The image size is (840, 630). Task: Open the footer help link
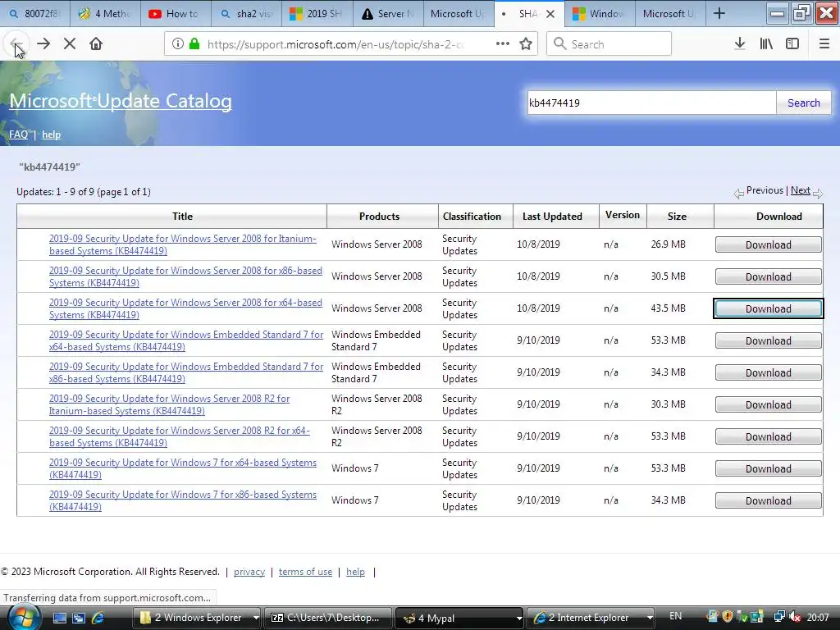coord(355,572)
